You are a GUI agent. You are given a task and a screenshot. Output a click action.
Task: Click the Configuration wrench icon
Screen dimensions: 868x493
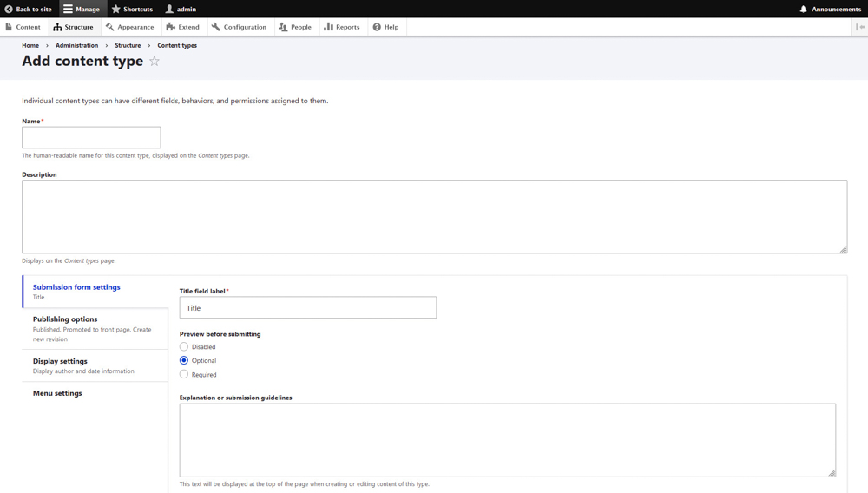(x=216, y=27)
